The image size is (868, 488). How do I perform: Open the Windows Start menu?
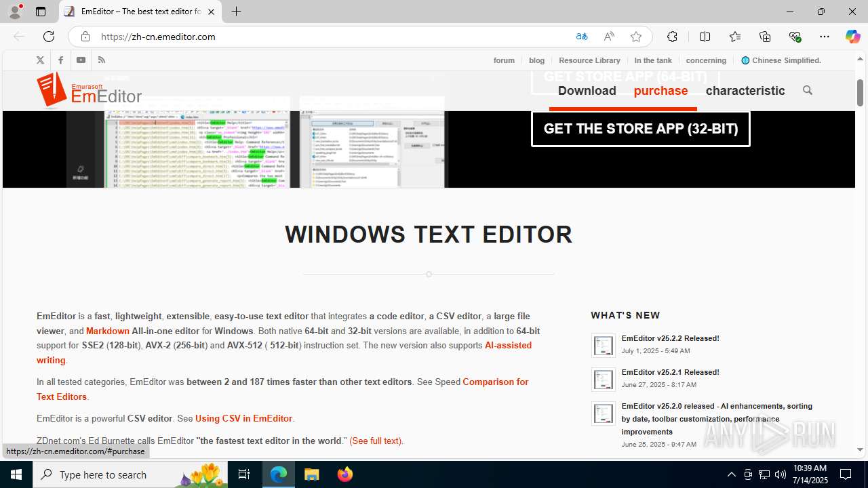pyautogui.click(x=16, y=474)
